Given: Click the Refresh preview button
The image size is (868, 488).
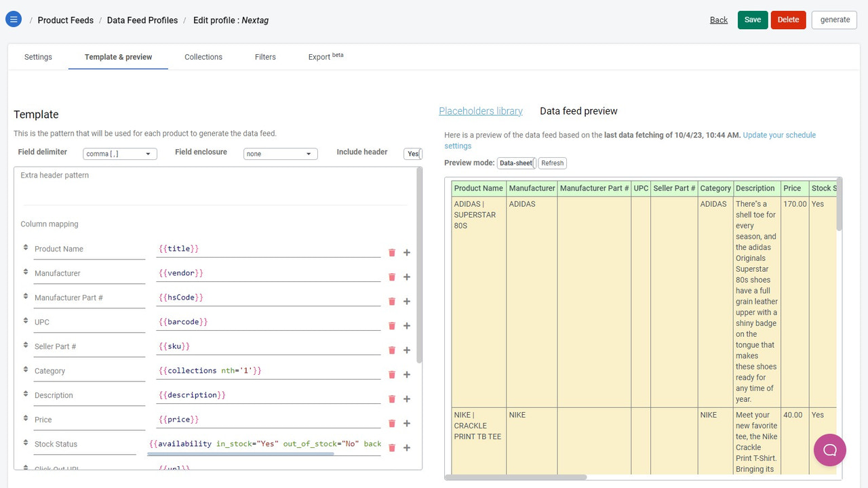Looking at the screenshot, I should [553, 163].
